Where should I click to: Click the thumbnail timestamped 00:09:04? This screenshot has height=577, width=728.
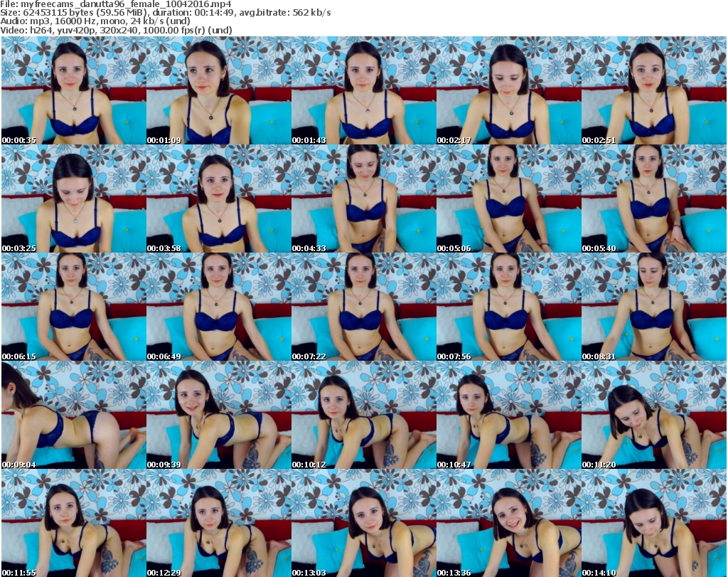pos(73,415)
